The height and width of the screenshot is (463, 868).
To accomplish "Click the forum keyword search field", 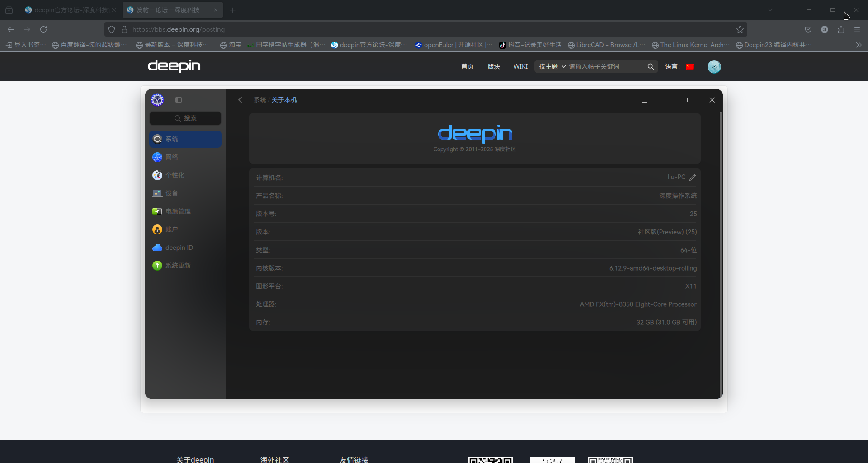I will pos(606,66).
